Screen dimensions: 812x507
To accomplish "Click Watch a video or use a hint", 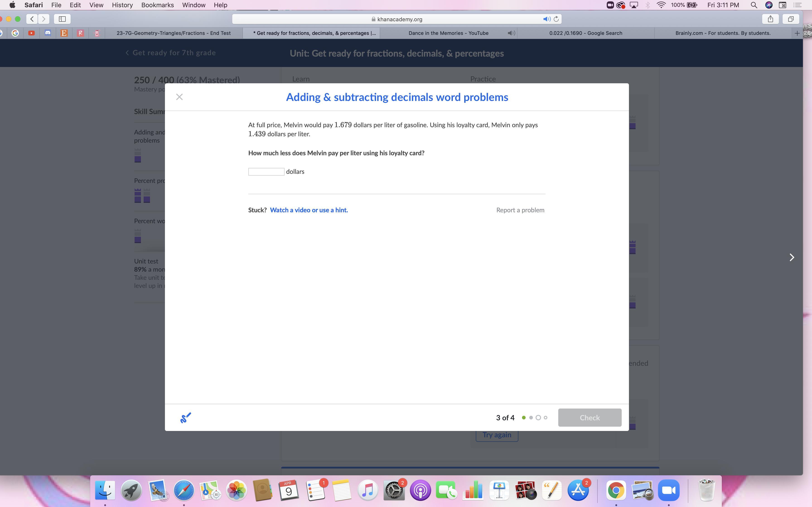I will [x=309, y=210].
